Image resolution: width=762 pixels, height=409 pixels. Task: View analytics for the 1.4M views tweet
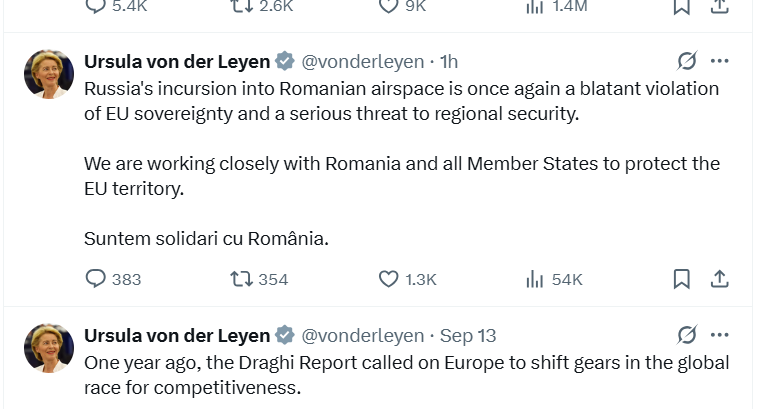click(535, 6)
